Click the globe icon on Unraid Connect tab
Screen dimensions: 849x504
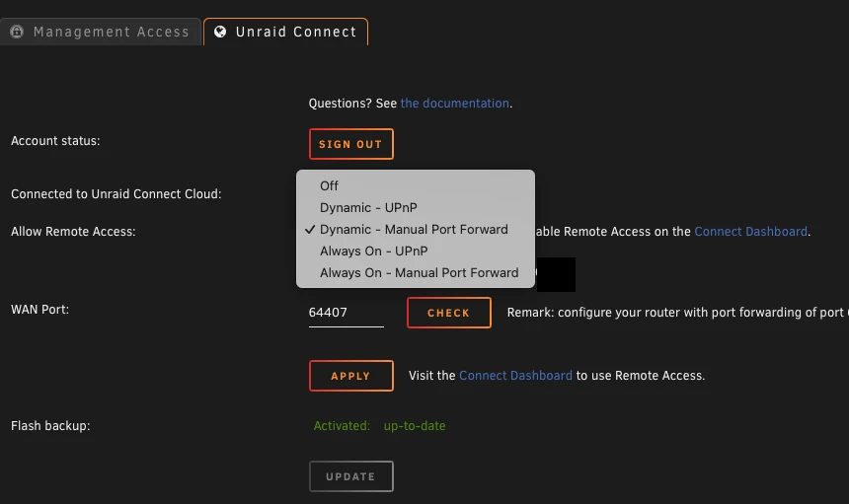pos(220,32)
